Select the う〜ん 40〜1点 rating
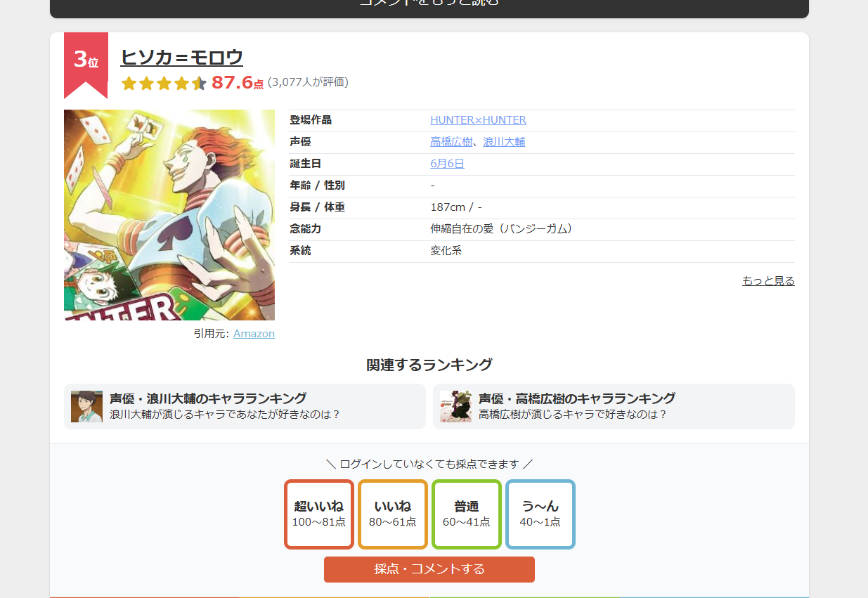This screenshot has width=868, height=598. [540, 514]
